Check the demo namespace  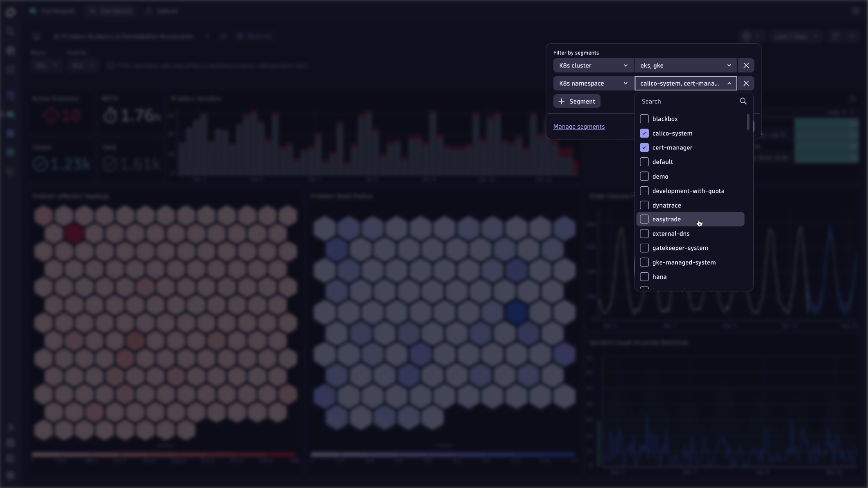pos(644,176)
